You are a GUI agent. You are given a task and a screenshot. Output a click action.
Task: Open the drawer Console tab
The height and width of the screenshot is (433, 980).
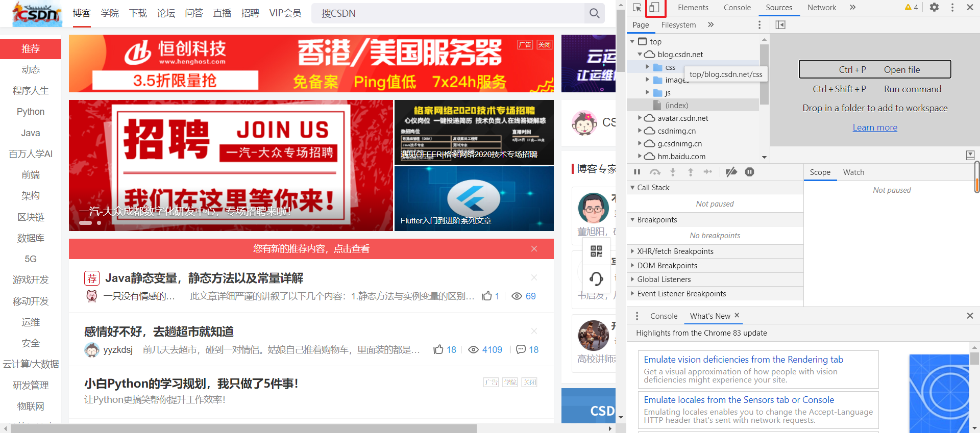pyautogui.click(x=664, y=316)
